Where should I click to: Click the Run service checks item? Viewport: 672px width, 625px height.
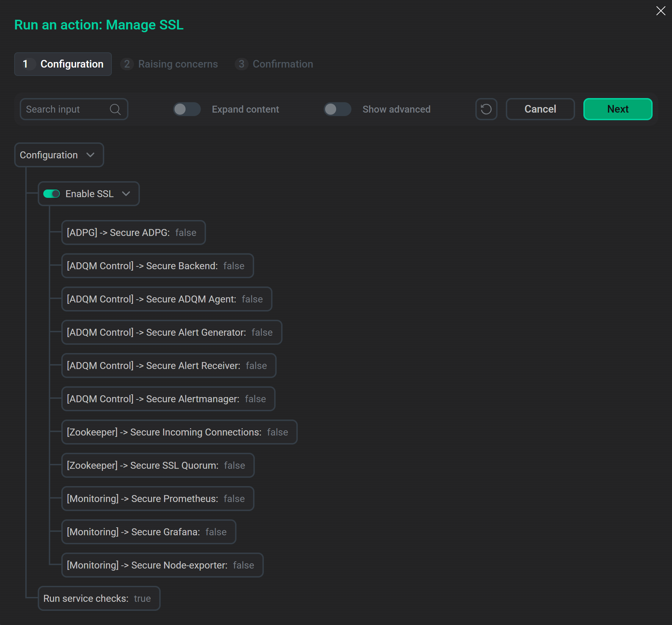tap(99, 598)
